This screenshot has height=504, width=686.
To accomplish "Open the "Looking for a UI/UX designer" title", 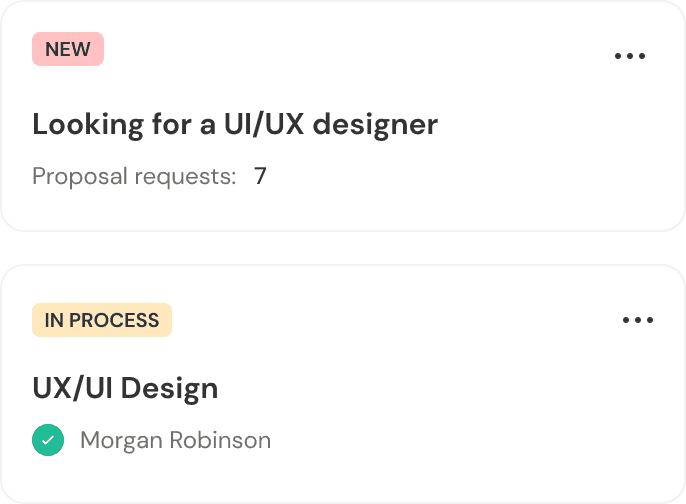I will tap(235, 125).
